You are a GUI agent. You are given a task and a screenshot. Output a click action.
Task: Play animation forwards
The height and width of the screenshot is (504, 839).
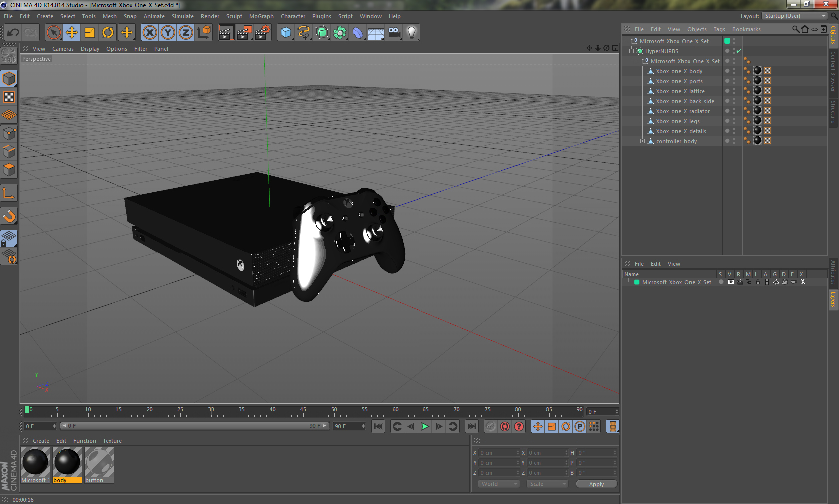click(425, 426)
